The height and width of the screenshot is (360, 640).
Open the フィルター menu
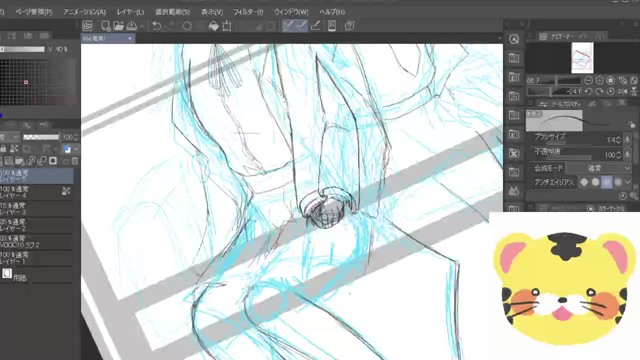248,12
